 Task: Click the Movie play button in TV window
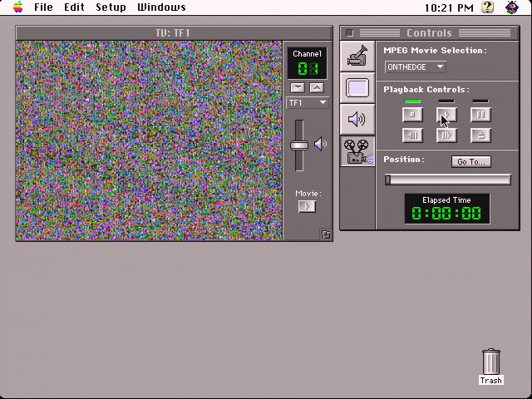coord(307,206)
